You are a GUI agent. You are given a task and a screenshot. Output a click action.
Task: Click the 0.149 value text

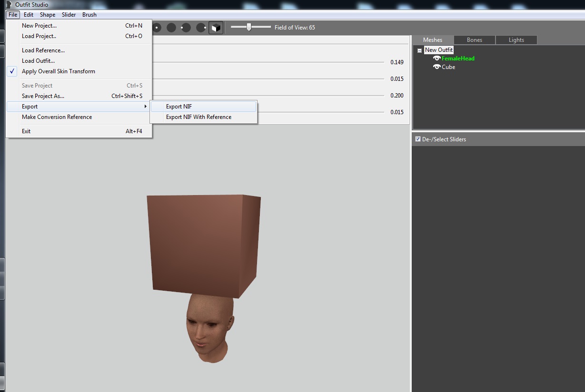(397, 62)
